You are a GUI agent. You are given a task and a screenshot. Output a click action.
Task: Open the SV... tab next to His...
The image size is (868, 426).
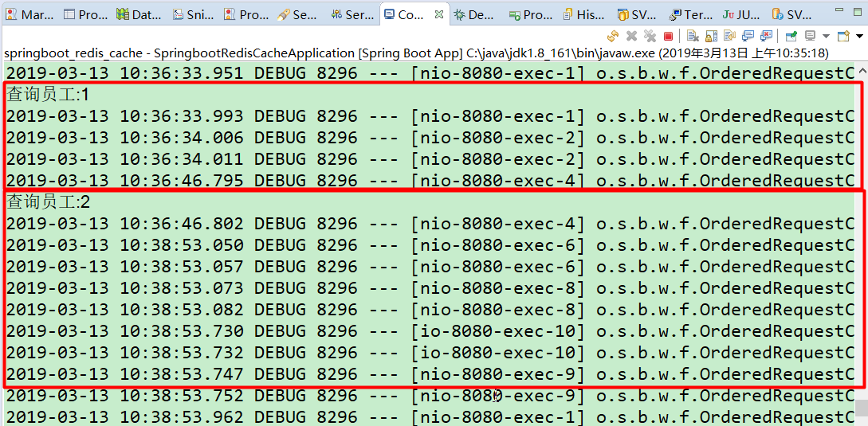[x=637, y=15]
